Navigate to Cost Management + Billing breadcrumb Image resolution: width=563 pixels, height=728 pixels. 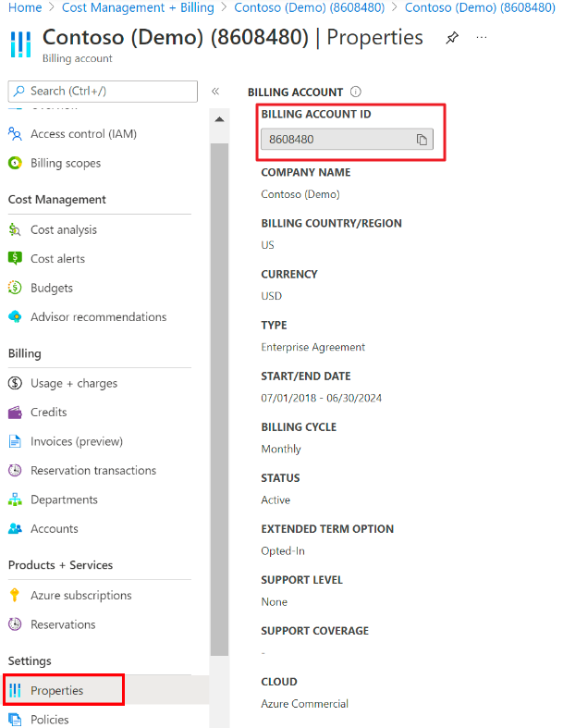(138, 7)
